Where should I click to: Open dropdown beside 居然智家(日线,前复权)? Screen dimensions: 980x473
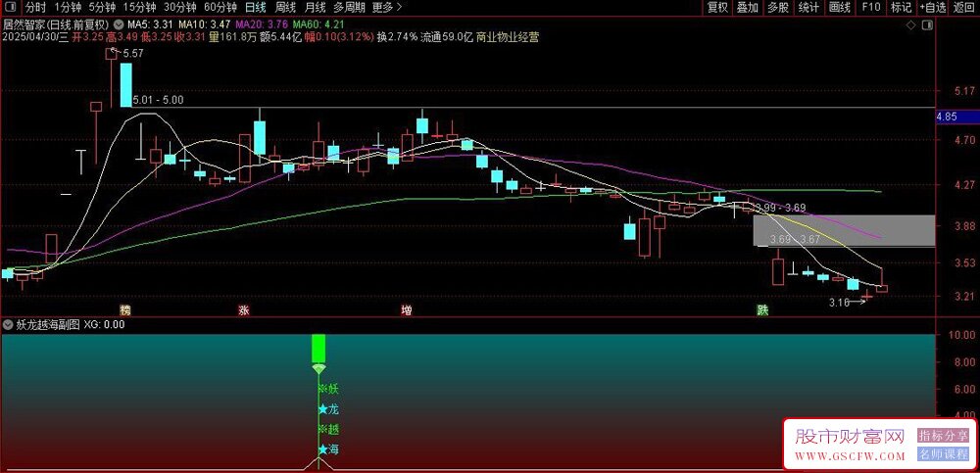(119, 24)
